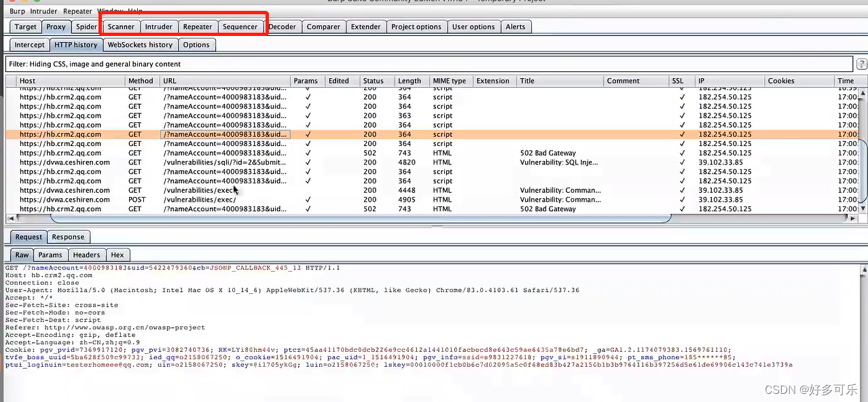Open the filter help question mark icon
This screenshot has width=868, height=402.
coord(862,64)
